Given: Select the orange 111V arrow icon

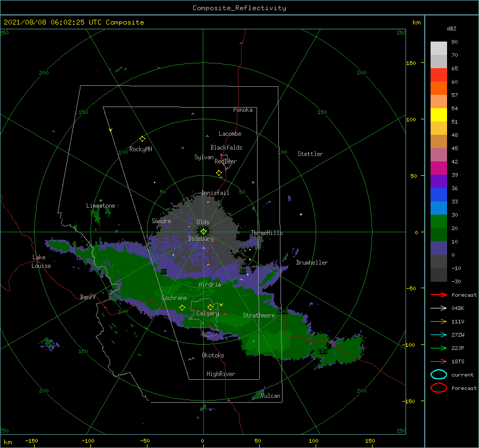Looking at the screenshot, I should [439, 321].
